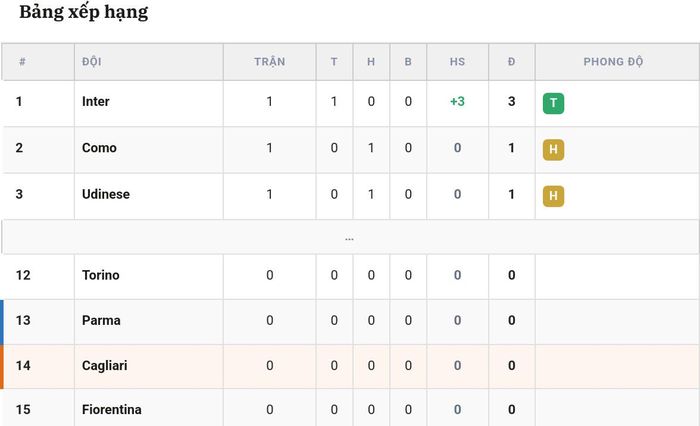The height and width of the screenshot is (426, 700).
Task: Click the T wins column header
Action: tap(334, 62)
